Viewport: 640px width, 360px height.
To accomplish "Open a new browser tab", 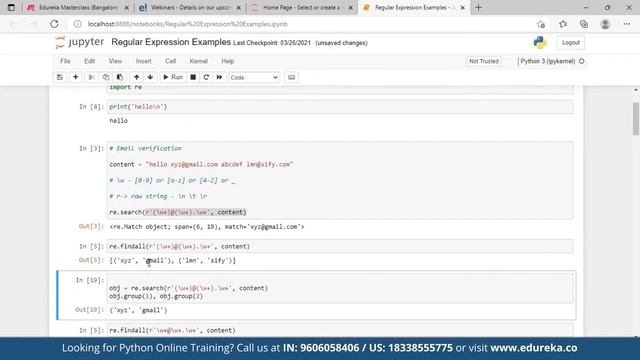I will 478,7.
